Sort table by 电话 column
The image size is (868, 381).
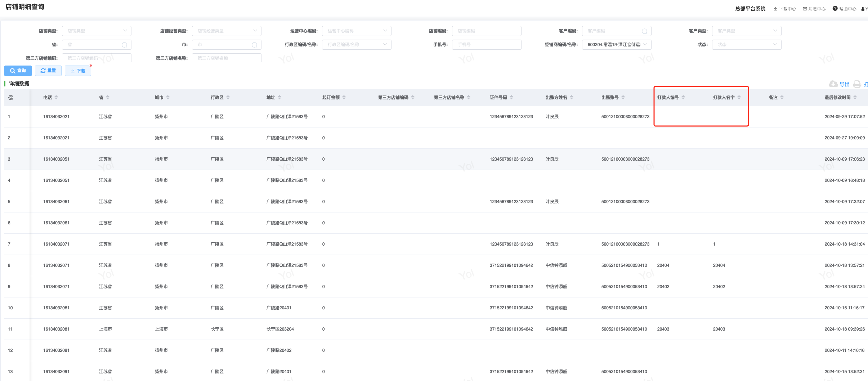click(56, 98)
